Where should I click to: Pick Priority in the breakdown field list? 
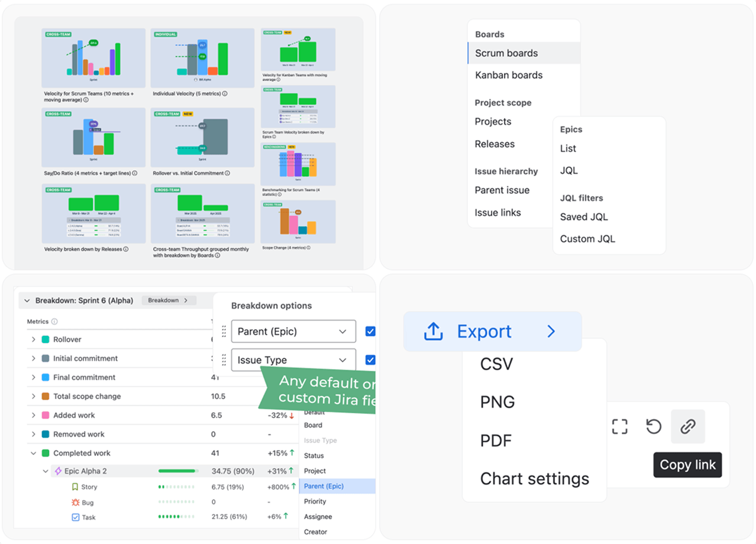pos(315,501)
